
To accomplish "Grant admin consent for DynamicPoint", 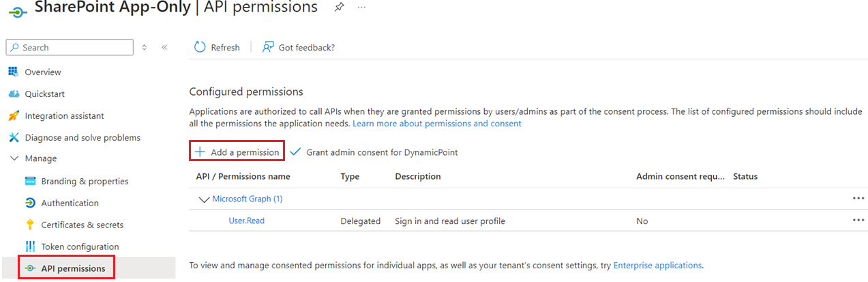I will (x=374, y=152).
